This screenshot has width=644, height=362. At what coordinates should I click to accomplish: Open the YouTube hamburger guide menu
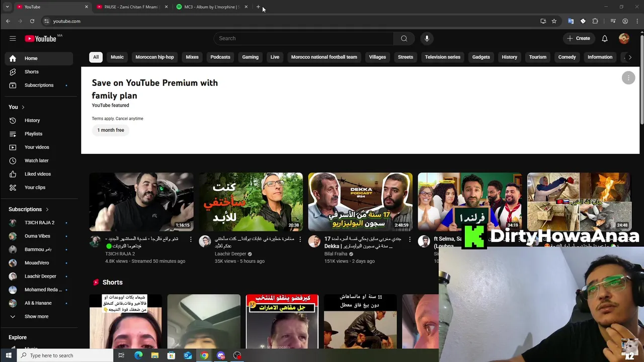coord(13,38)
